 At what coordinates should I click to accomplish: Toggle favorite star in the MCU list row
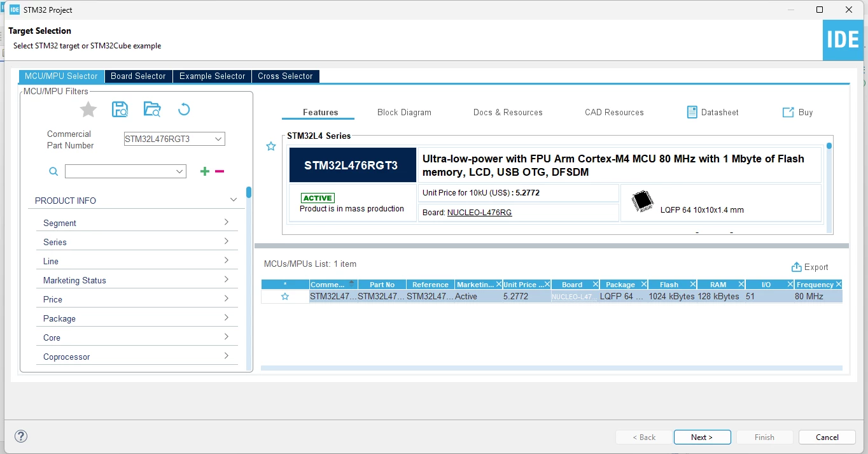pyautogui.click(x=285, y=297)
